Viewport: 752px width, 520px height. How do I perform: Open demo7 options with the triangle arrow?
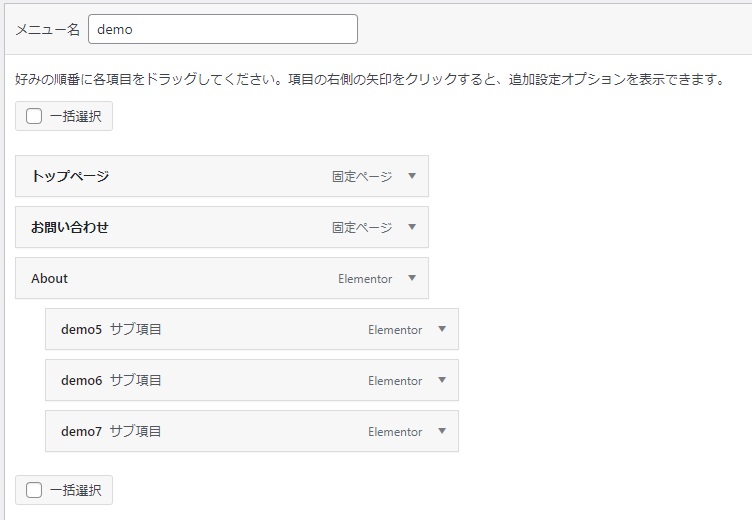[441, 431]
